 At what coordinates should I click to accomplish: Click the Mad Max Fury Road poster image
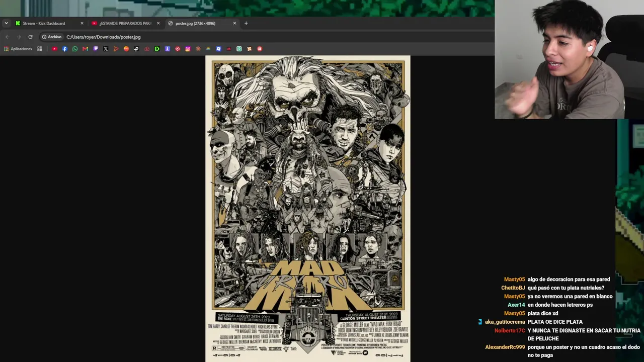click(308, 209)
